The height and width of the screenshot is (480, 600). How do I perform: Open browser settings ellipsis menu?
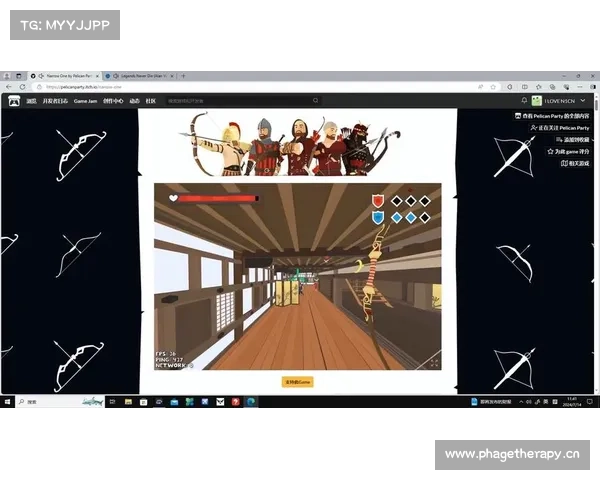click(x=580, y=87)
